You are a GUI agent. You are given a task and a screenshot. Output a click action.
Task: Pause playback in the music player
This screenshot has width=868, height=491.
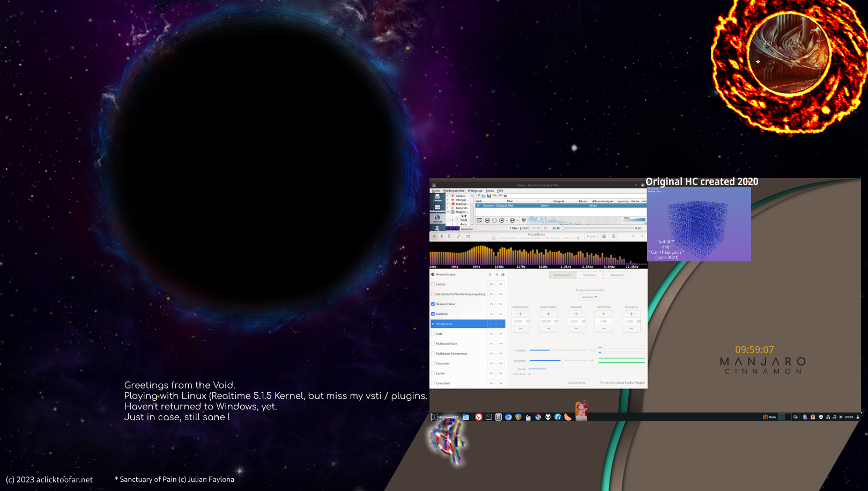click(x=494, y=220)
